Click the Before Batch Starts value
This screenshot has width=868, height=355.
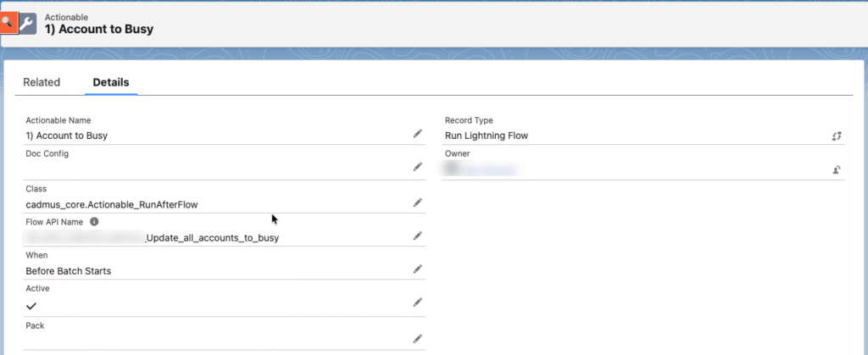click(69, 271)
